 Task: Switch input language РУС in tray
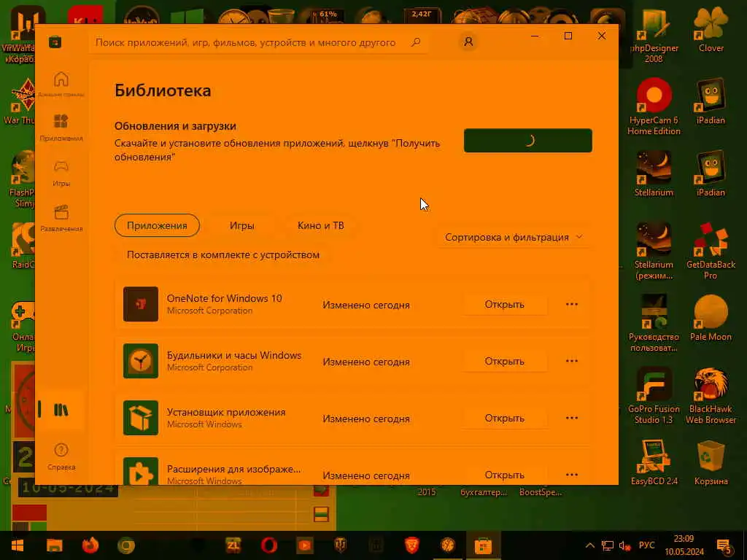[x=646, y=545]
